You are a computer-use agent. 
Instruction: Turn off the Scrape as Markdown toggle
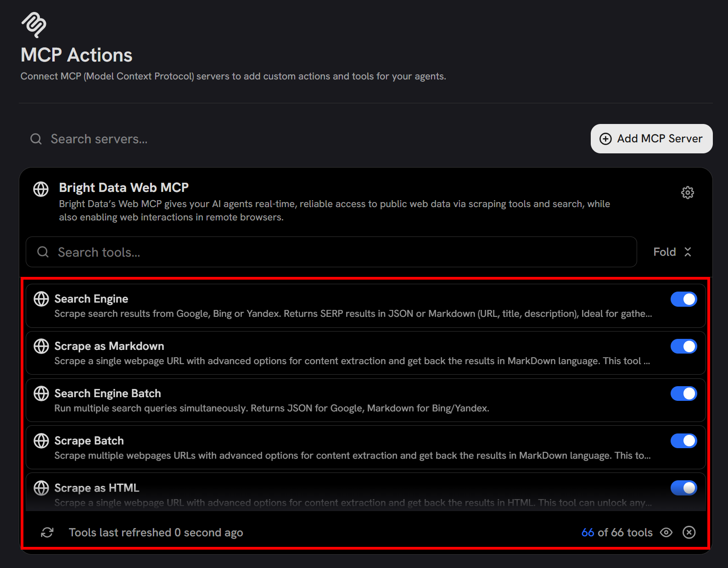click(684, 347)
